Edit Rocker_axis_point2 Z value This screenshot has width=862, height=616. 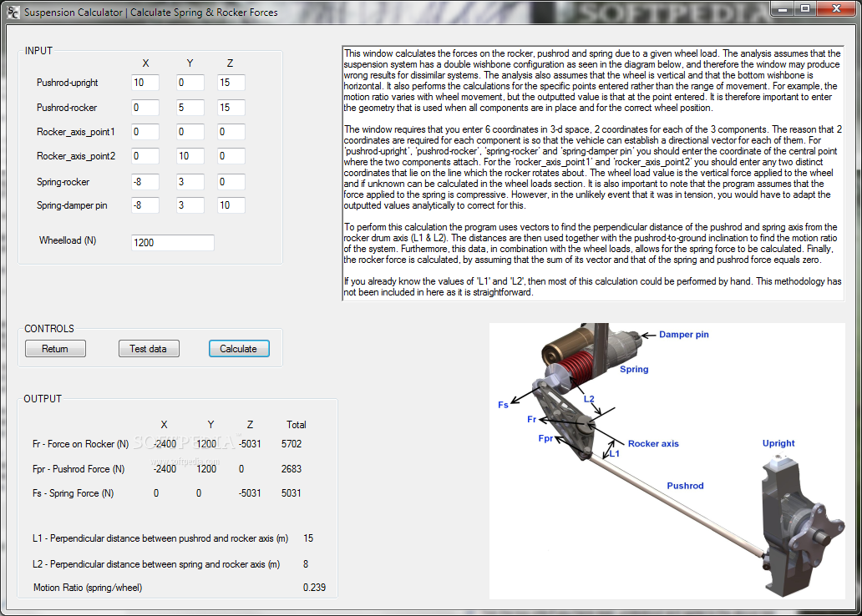tap(231, 155)
